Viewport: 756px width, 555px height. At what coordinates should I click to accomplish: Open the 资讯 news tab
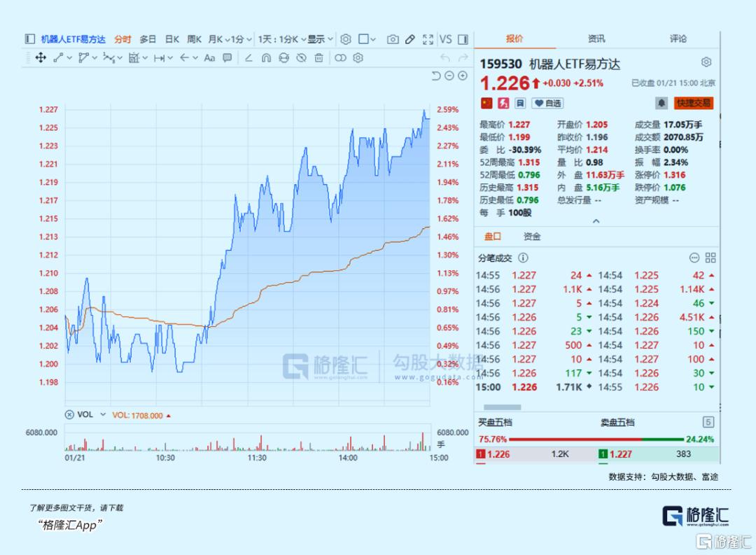point(596,39)
